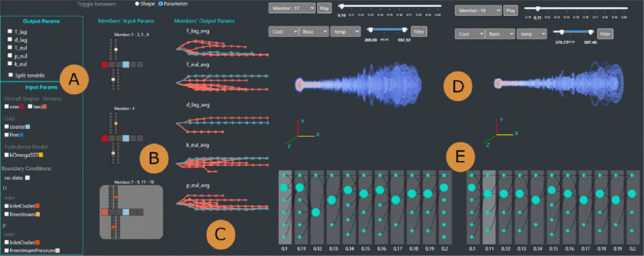Click the right Filter button
Image resolution: width=644 pixels, height=256 pixels.
[x=605, y=34]
